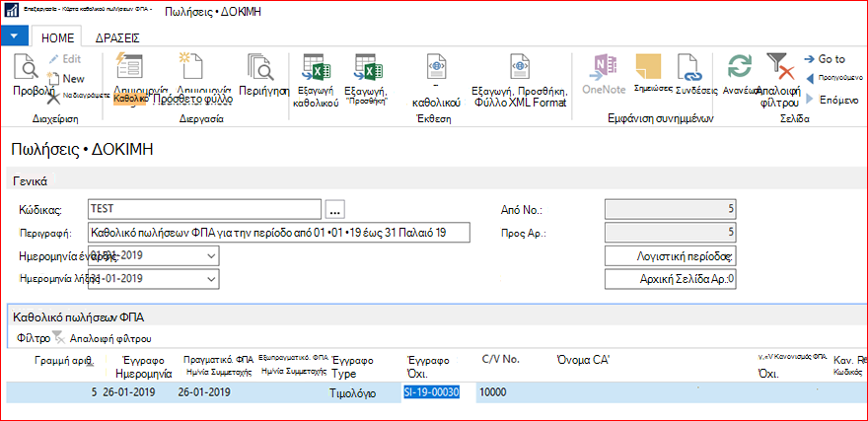The image size is (868, 421).
Task: Open the Ημερομηνία λήξης date dropdown
Action: (210, 279)
